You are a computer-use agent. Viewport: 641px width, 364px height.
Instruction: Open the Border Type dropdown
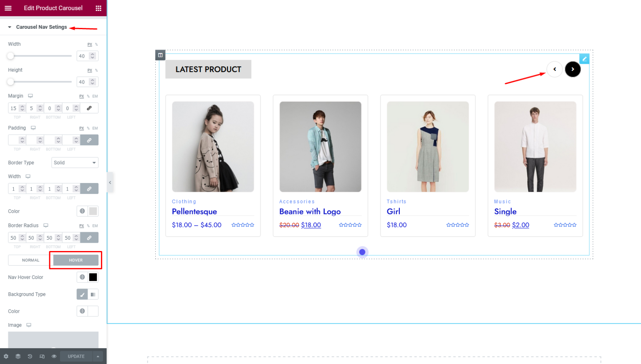(x=75, y=162)
